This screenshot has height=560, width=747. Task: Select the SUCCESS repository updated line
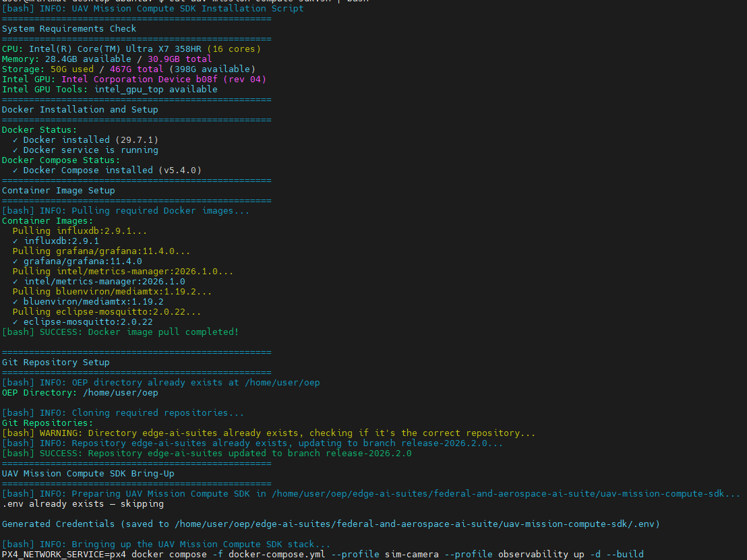click(207, 454)
